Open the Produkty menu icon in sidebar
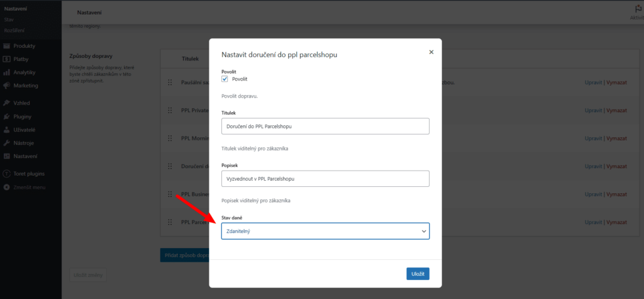This screenshot has height=299, width=644. [6, 46]
